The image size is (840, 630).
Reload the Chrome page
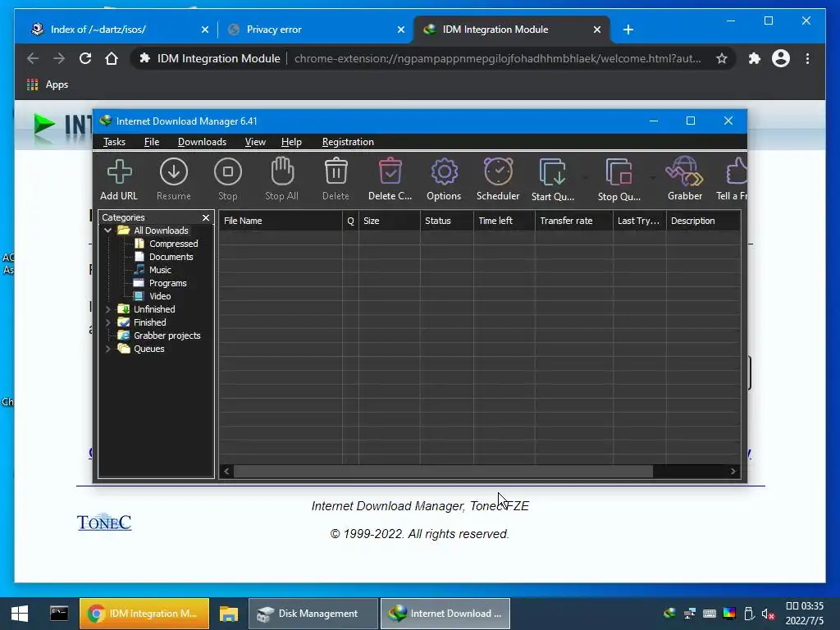[85, 58]
